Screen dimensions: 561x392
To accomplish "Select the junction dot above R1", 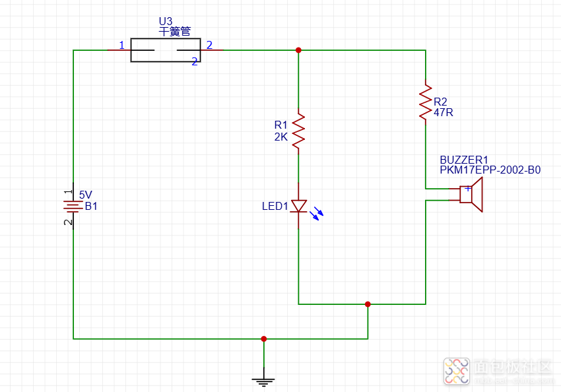I will [298, 50].
